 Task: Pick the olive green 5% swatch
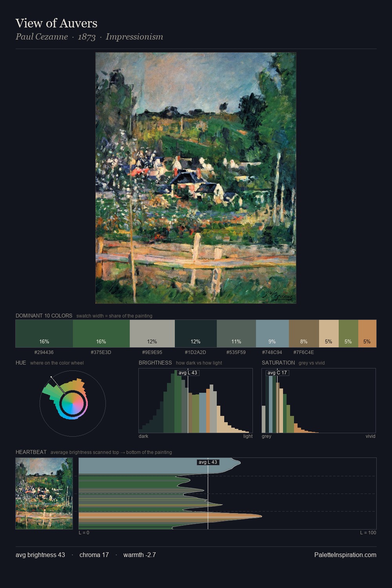[x=348, y=334]
